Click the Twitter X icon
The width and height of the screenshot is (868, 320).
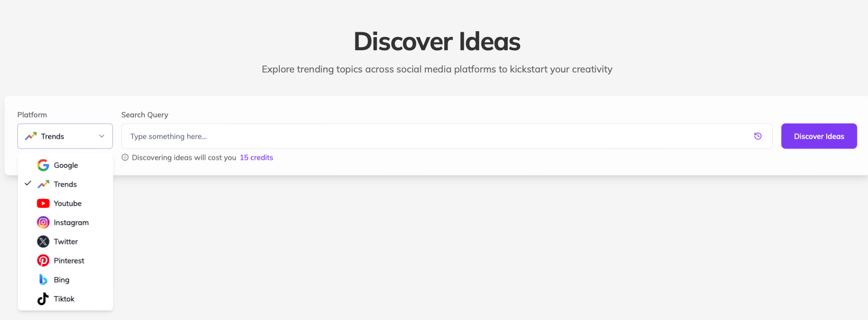(x=43, y=242)
